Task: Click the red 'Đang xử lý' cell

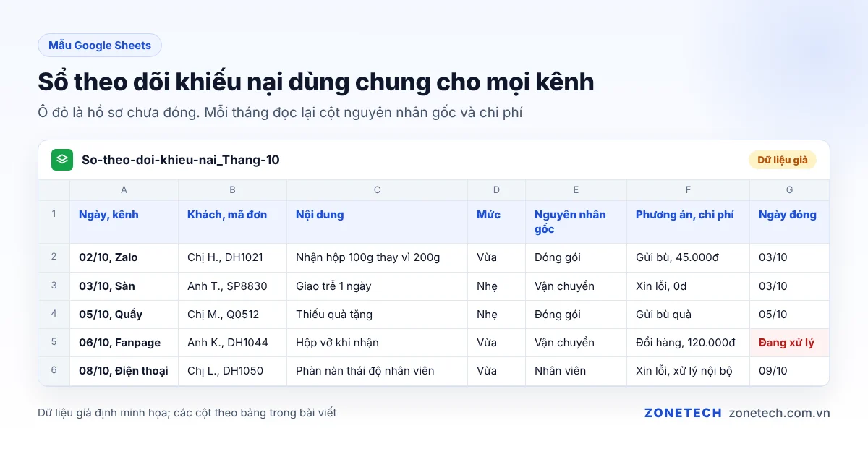Action: [790, 342]
